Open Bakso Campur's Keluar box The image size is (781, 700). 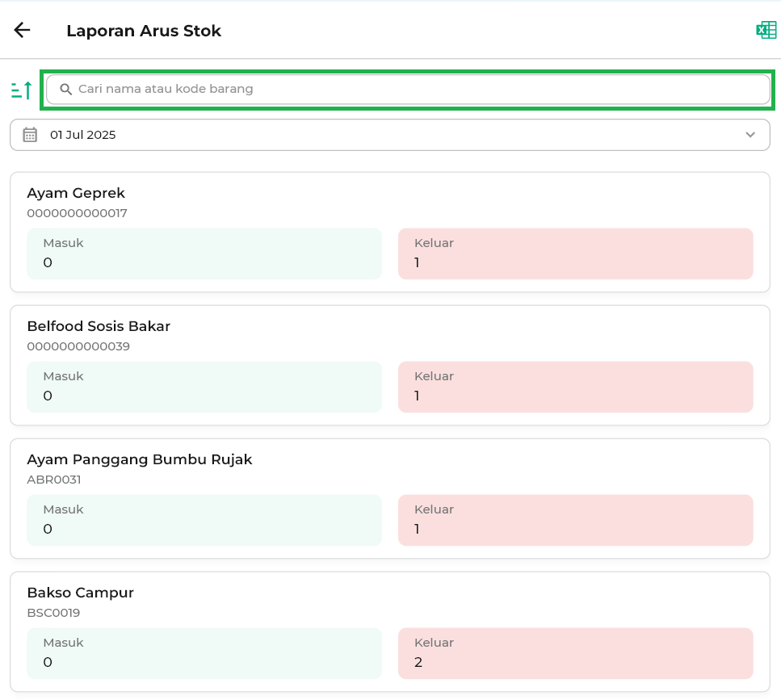click(575, 653)
